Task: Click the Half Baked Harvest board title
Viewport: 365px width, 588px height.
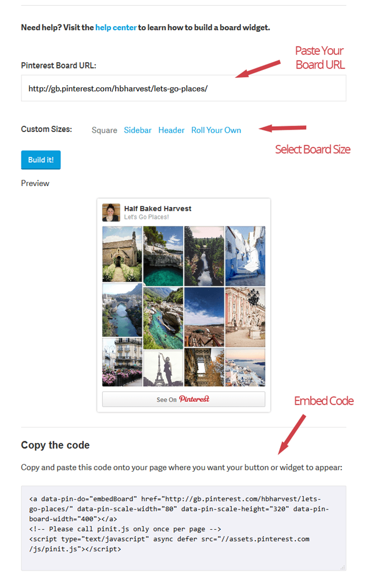Action: [x=157, y=208]
